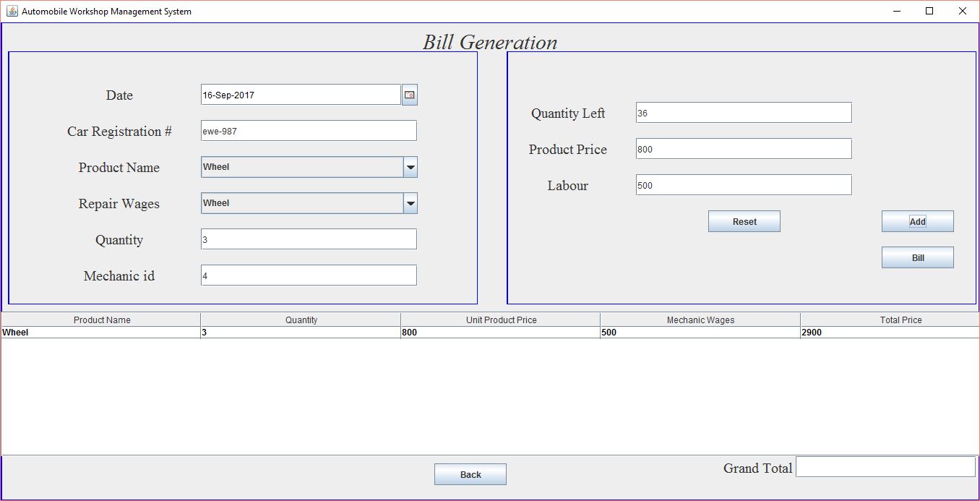Click the Back button
The height and width of the screenshot is (501, 980).
pos(470,474)
